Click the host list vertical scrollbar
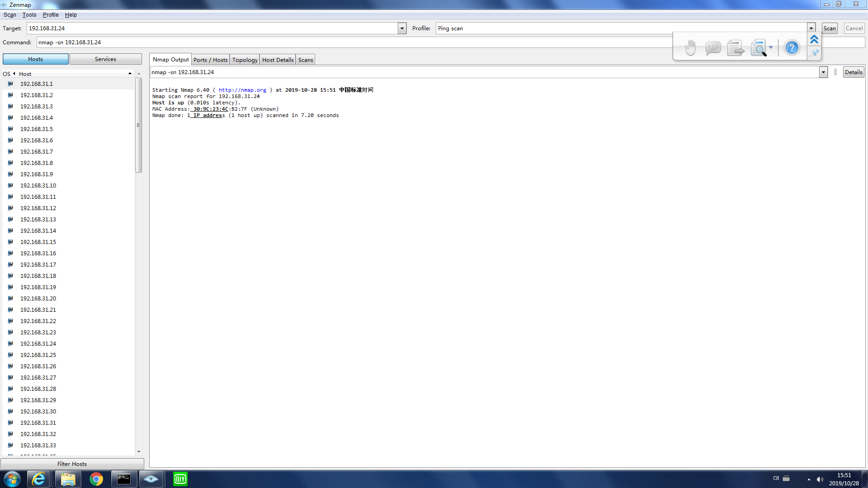Viewport: 868px width, 488px height. click(139, 126)
